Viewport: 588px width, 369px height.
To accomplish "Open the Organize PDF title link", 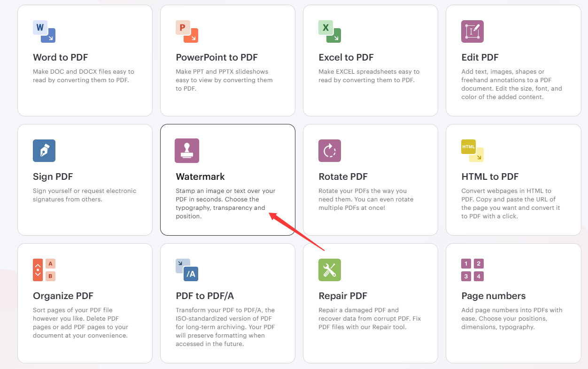I will pyautogui.click(x=63, y=296).
